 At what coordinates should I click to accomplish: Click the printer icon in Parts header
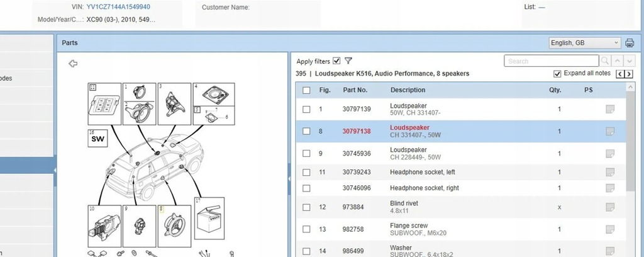point(629,43)
